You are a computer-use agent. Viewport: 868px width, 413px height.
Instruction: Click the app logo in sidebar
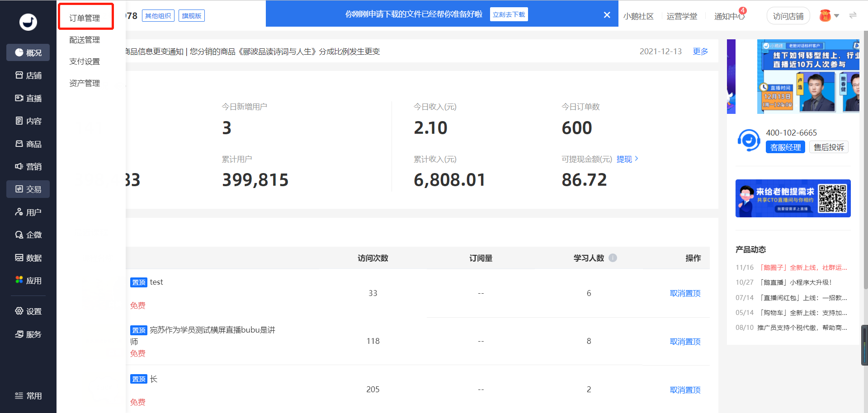[x=28, y=22]
